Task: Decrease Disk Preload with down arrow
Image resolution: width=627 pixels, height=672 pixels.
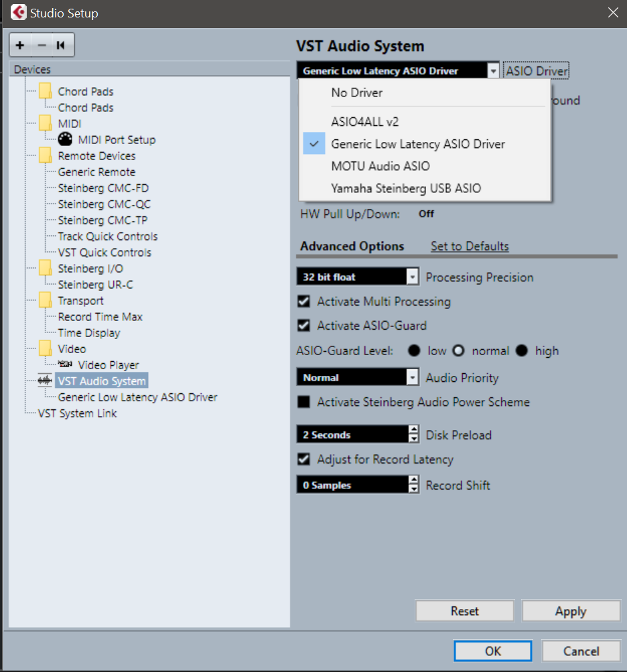Action: [413, 438]
